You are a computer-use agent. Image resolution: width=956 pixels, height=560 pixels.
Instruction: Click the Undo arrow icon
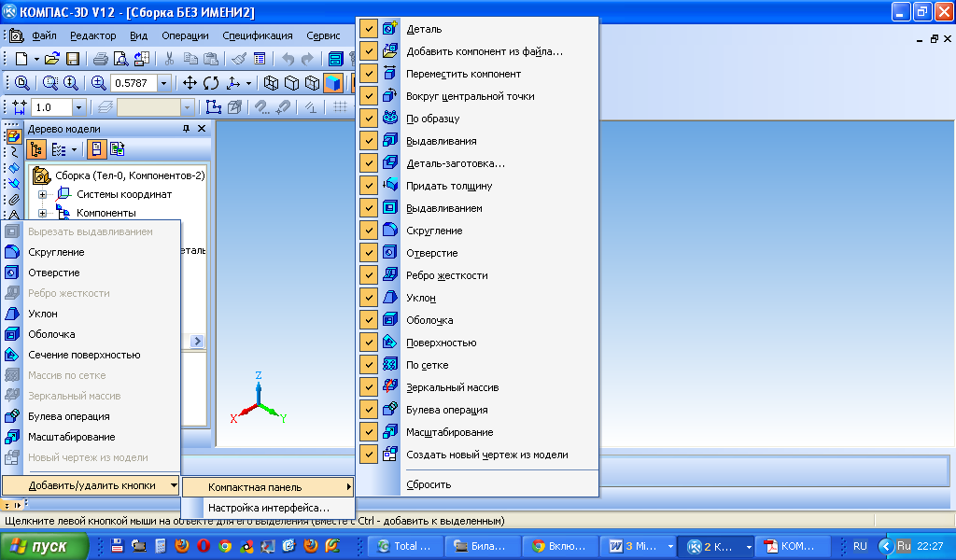coord(288,59)
